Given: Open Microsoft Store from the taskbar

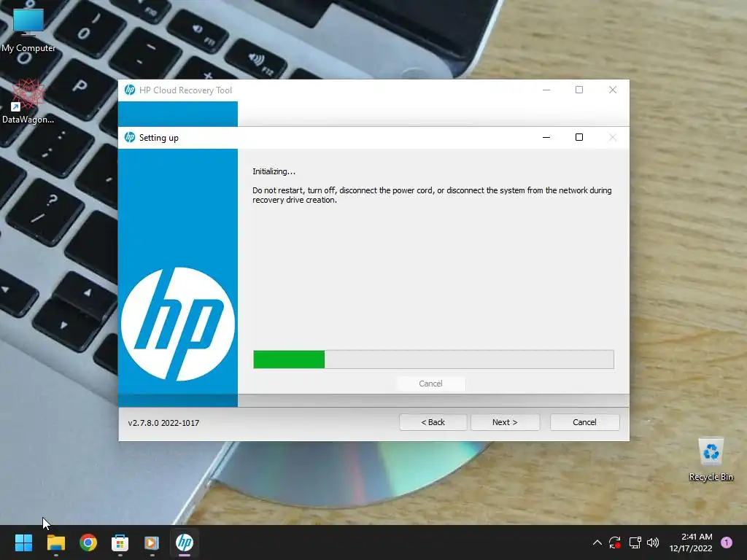Looking at the screenshot, I should coord(120,542).
